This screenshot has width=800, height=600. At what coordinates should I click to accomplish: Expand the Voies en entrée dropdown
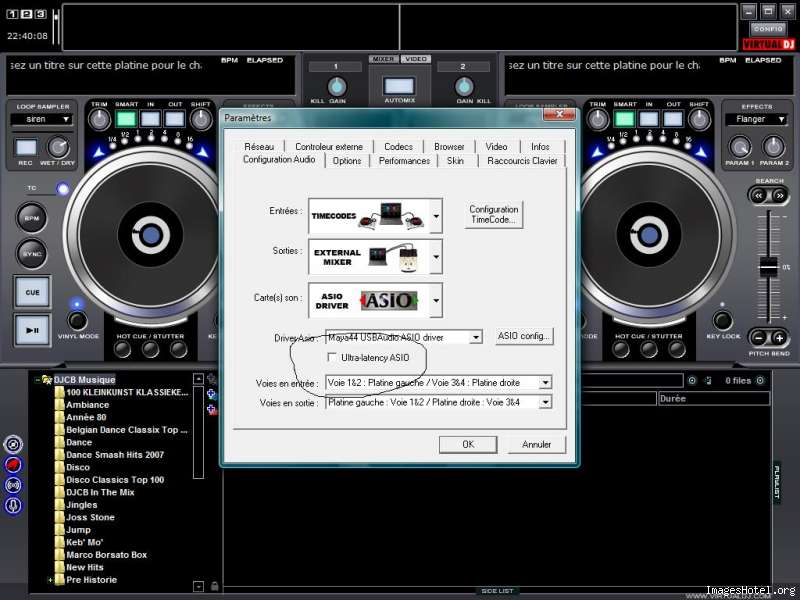point(545,382)
